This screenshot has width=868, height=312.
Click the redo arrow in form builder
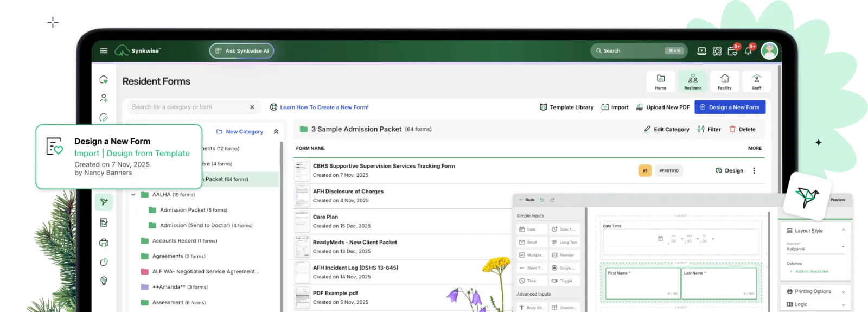552,200
